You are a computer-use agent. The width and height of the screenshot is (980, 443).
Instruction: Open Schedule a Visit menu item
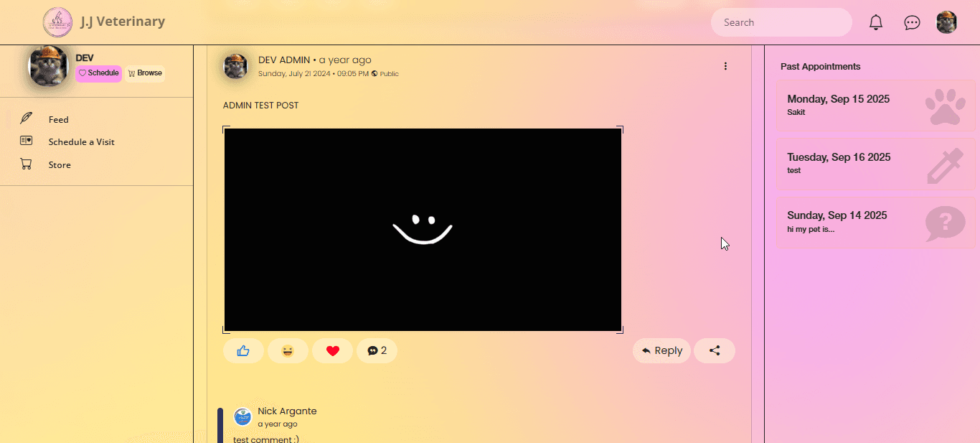point(81,142)
